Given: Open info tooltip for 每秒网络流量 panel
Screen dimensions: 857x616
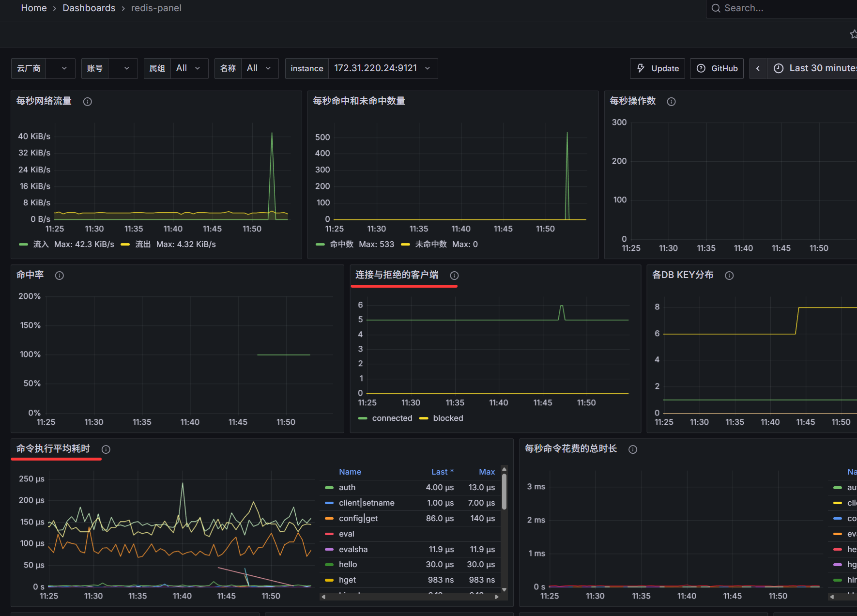Looking at the screenshot, I should coord(88,102).
